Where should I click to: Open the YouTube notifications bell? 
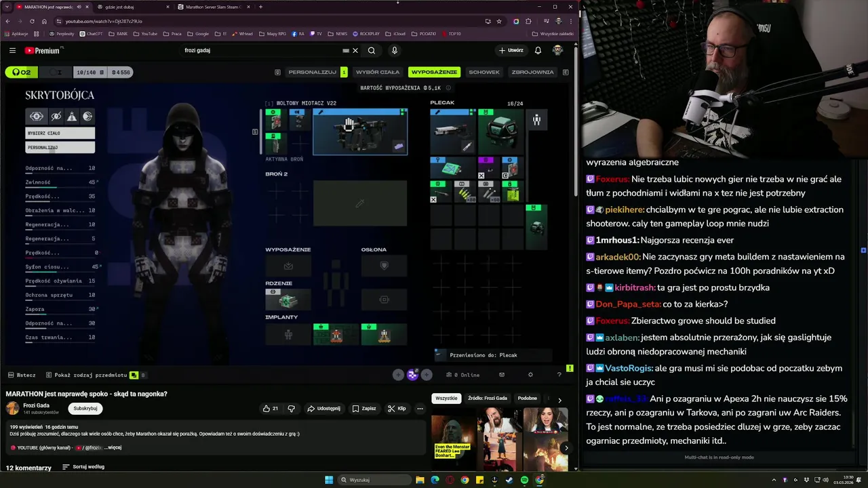538,50
